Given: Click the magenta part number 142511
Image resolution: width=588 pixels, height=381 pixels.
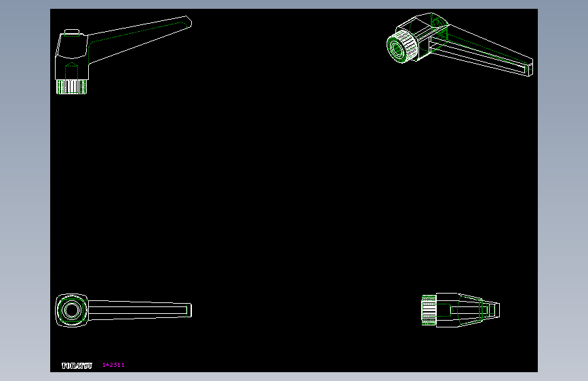Looking at the screenshot, I should (113, 365).
